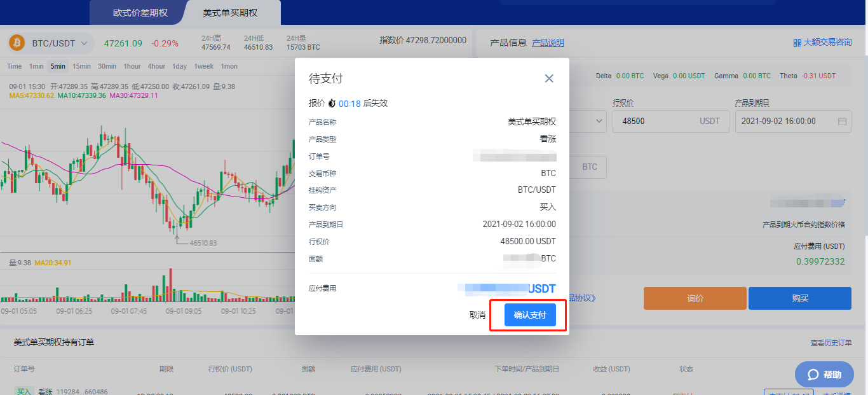Viewport: 868px width, 395px height.
Task: Expand the BTC/USDT pair dropdown
Action: tap(59, 43)
